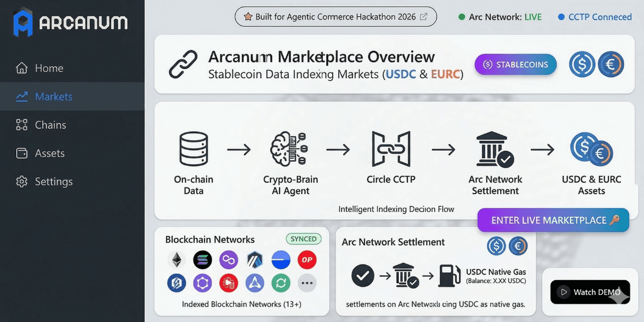Open Settings from the sidebar

pos(53,182)
